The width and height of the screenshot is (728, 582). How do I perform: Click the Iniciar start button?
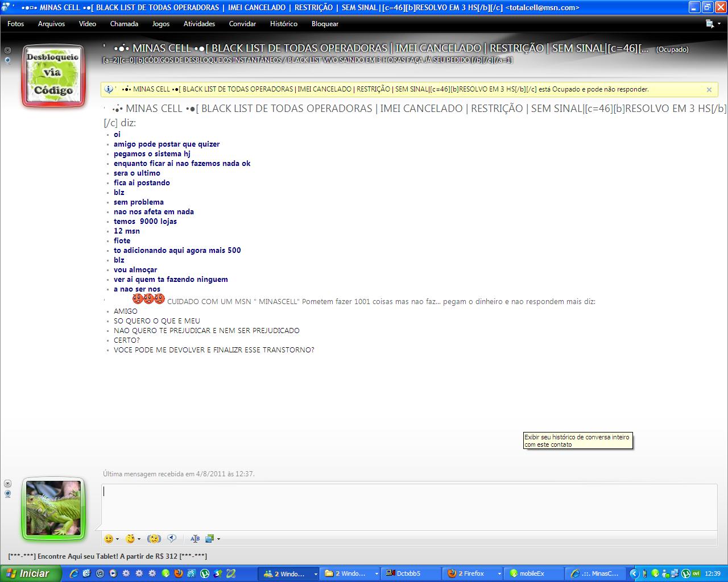pyautogui.click(x=31, y=573)
